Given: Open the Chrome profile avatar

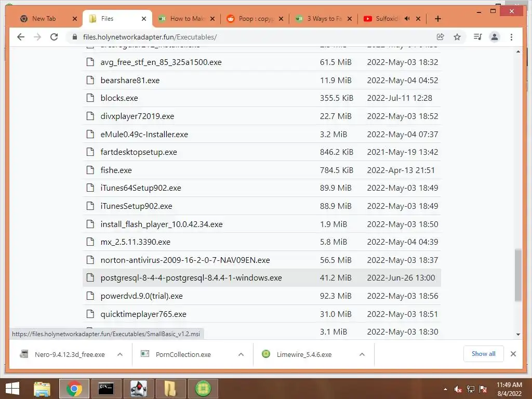Looking at the screenshot, I should [495, 37].
